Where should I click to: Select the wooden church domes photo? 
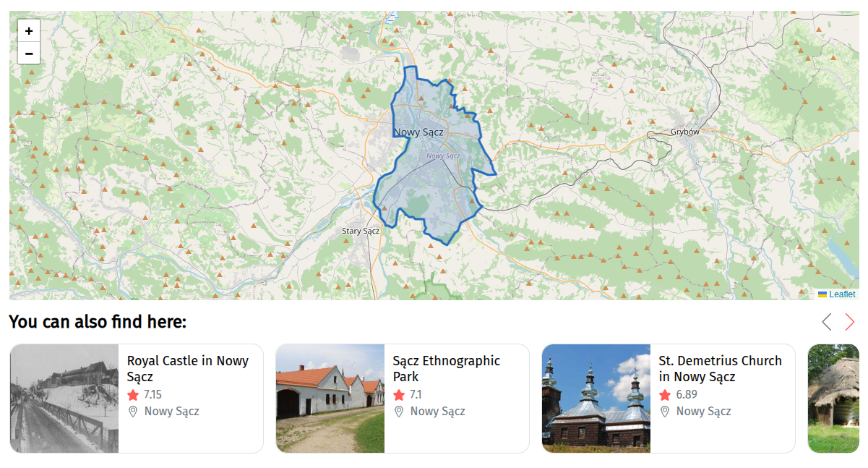[x=596, y=399]
